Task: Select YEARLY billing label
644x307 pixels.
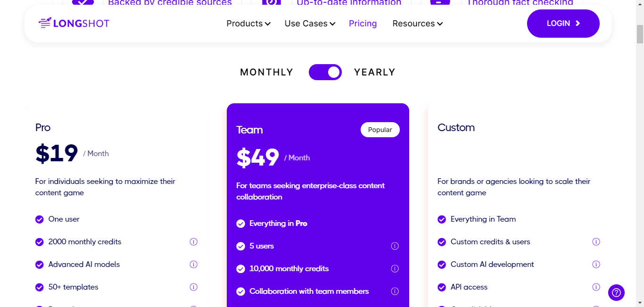Action: [375, 72]
